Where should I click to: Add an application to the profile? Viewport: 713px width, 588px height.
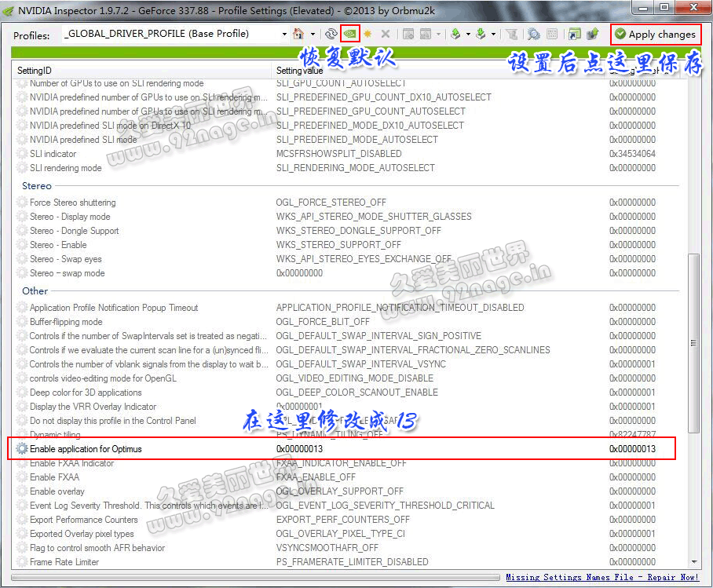[408, 34]
